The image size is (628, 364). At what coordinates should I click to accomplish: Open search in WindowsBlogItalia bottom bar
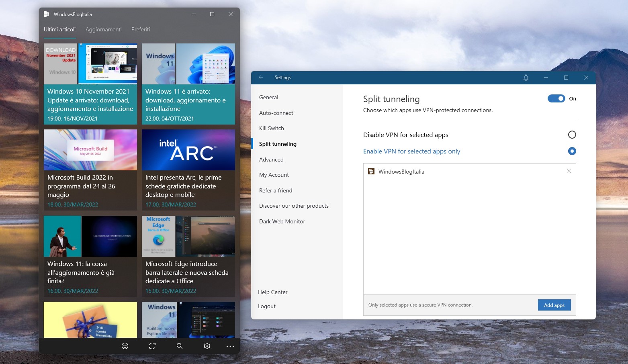coord(180,346)
